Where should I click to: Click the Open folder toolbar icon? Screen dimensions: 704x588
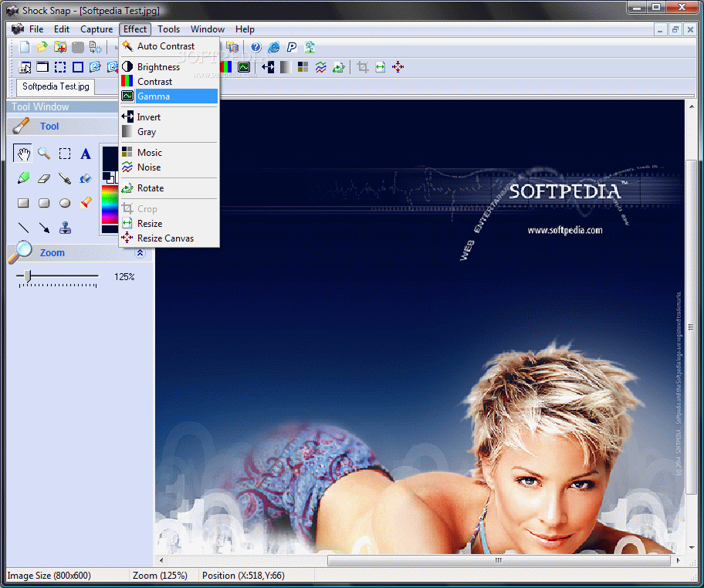click(42, 46)
